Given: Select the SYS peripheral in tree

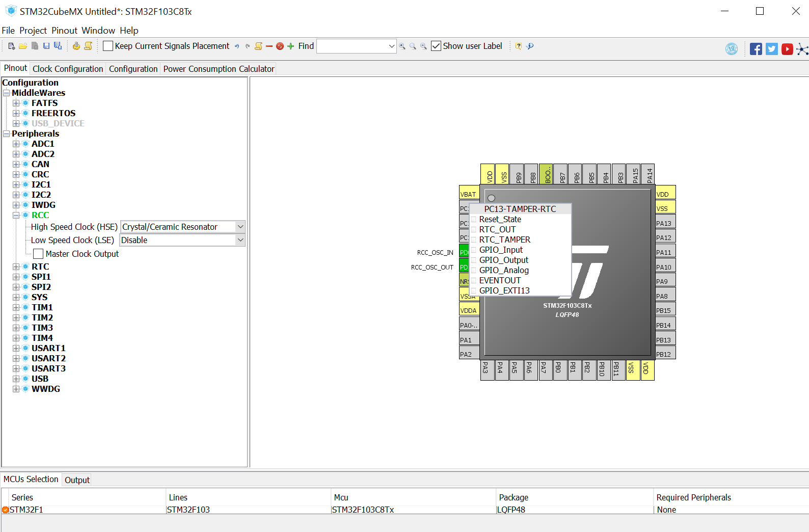Looking at the screenshot, I should coord(39,297).
